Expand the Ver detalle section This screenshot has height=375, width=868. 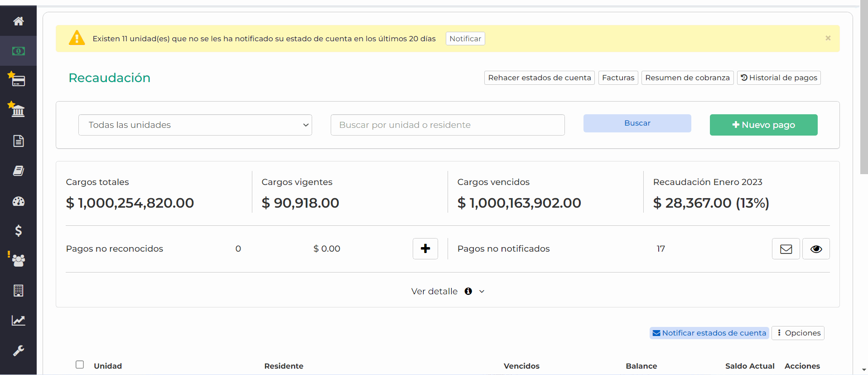click(x=447, y=292)
